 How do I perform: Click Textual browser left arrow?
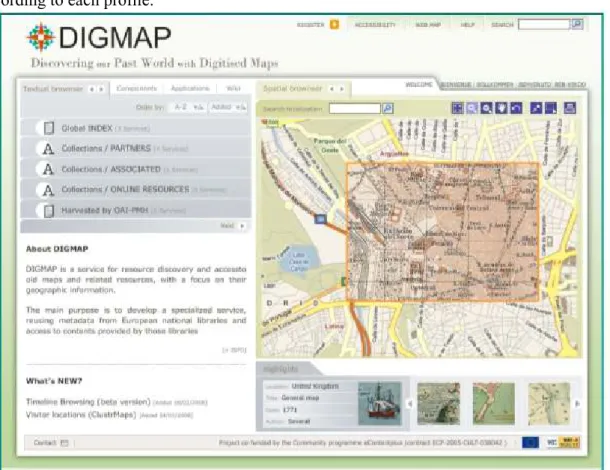tap(92, 89)
